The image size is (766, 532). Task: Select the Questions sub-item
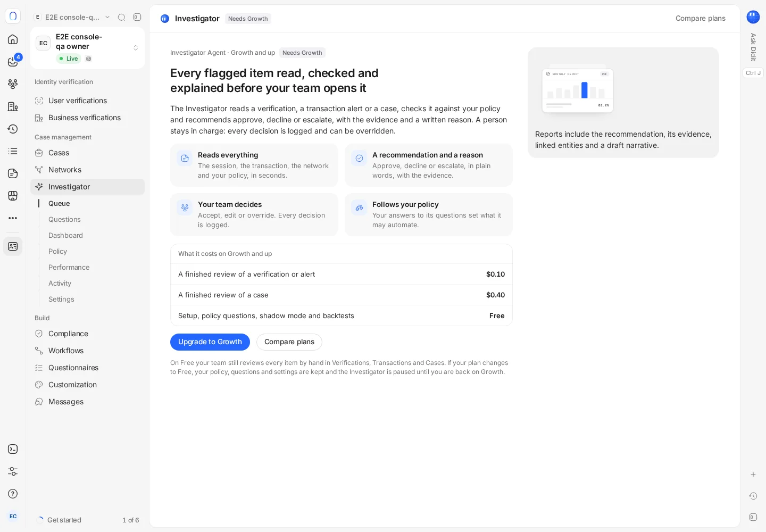[64, 219]
